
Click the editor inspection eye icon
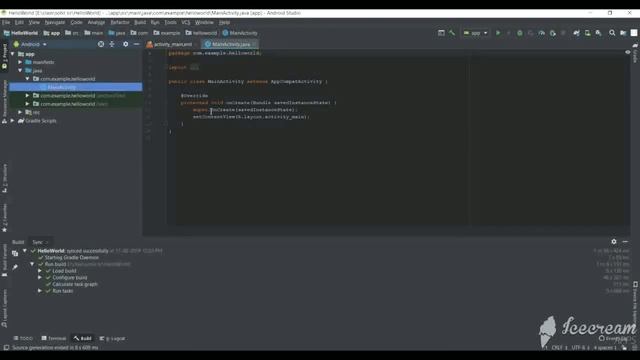tap(628, 52)
